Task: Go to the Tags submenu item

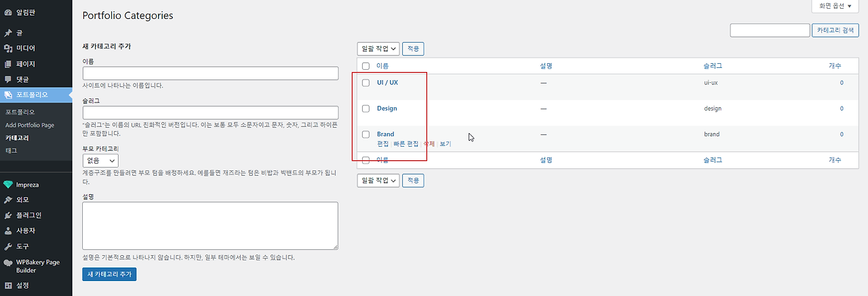Action: click(11, 150)
